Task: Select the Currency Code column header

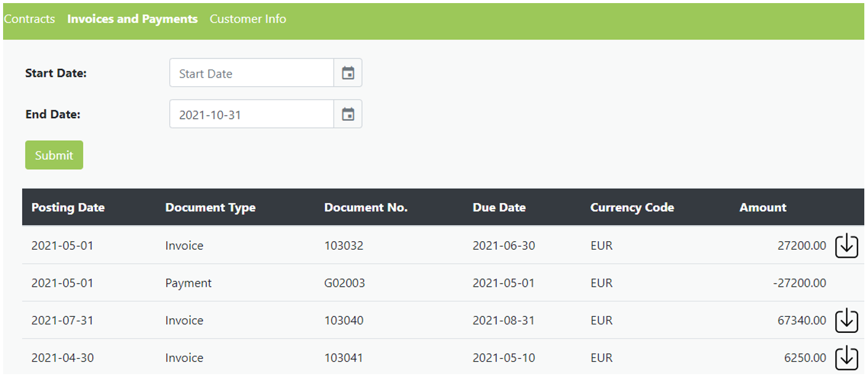Action: point(632,207)
